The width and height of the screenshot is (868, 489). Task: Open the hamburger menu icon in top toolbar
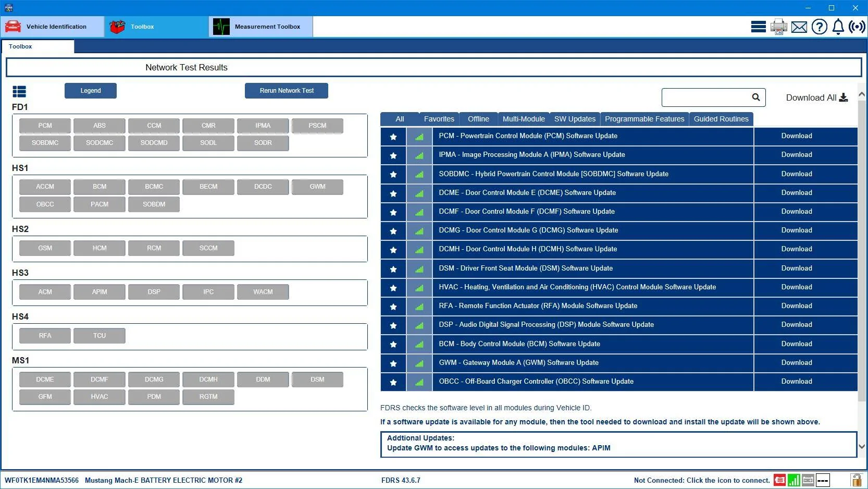[758, 27]
